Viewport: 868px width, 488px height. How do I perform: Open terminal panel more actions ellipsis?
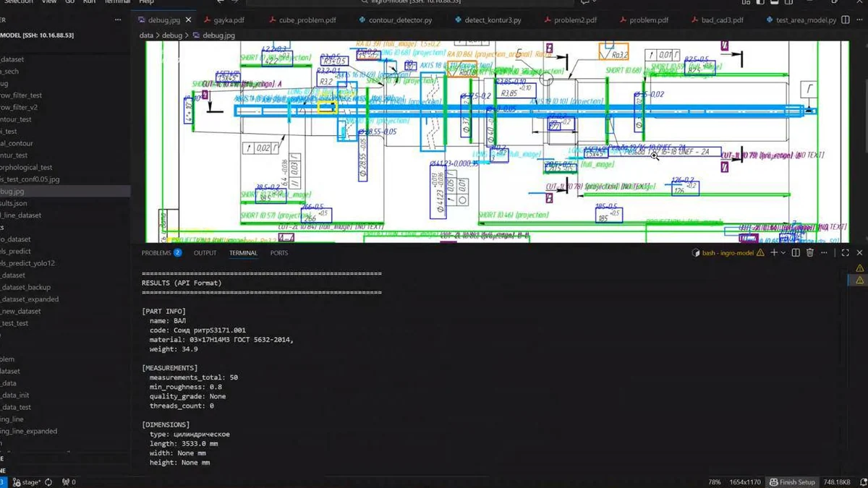coord(825,253)
